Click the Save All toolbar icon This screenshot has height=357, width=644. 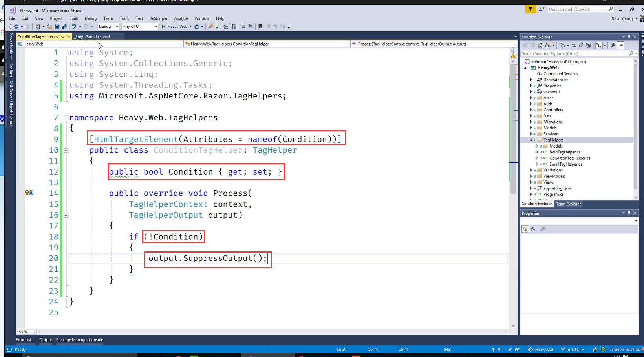pos(64,26)
